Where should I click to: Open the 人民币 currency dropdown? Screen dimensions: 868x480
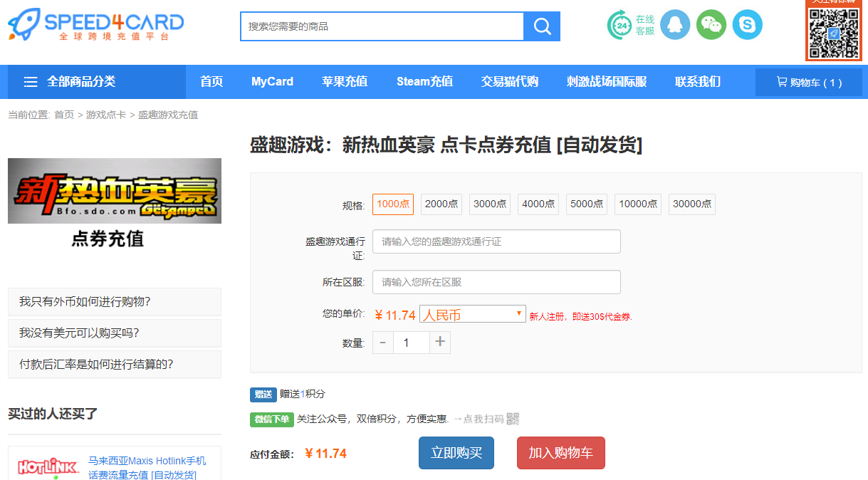click(473, 314)
